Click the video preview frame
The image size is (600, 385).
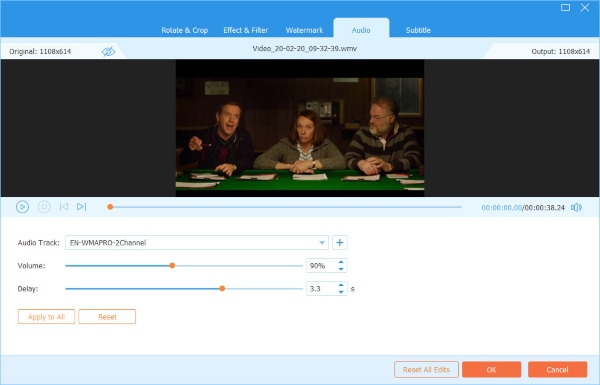point(300,128)
